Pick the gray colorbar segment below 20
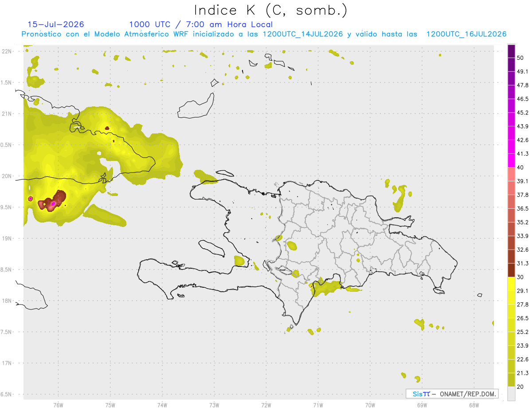The image size is (532, 411). pos(511,393)
